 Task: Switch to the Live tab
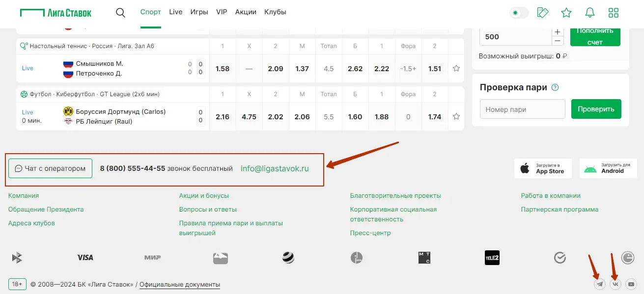(175, 12)
